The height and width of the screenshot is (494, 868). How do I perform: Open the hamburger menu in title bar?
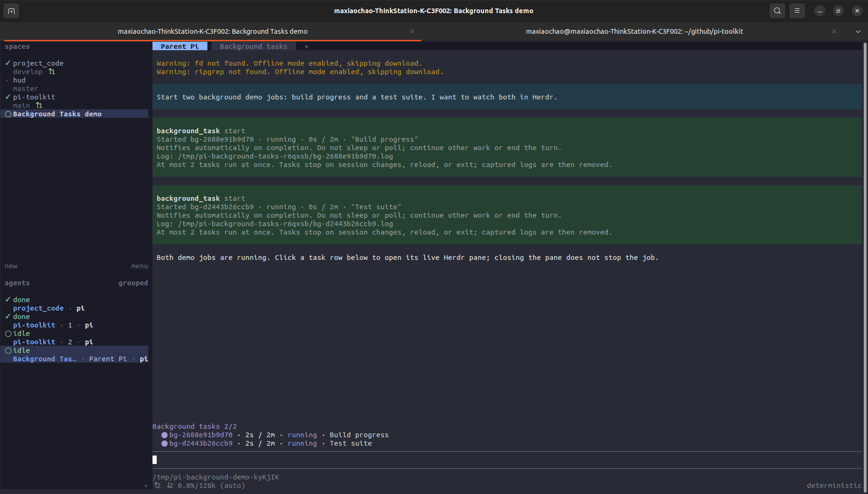tap(797, 11)
